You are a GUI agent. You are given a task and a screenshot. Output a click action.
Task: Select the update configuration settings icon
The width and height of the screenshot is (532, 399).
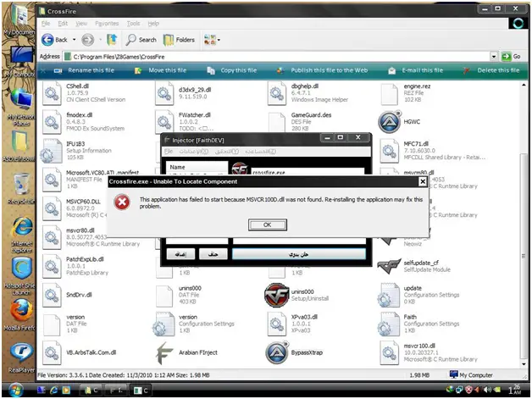pos(389,295)
